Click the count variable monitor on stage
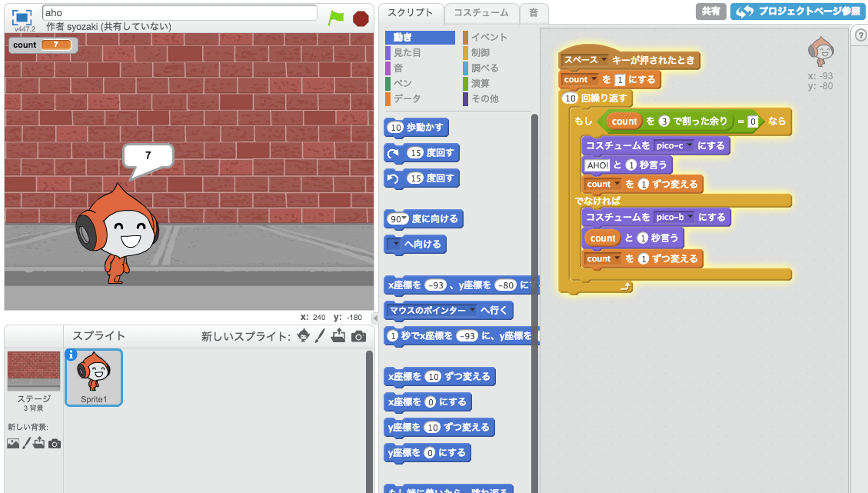Screen dimensions: 868x493 [42, 45]
